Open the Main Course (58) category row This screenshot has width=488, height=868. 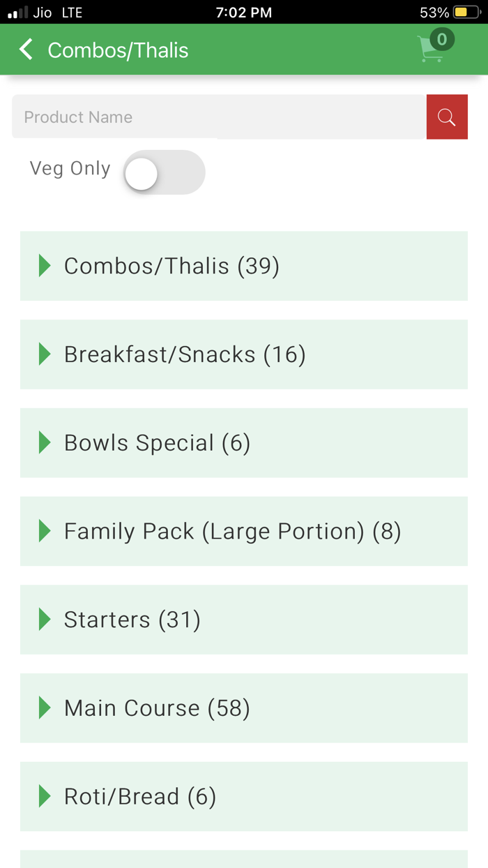pos(244,708)
